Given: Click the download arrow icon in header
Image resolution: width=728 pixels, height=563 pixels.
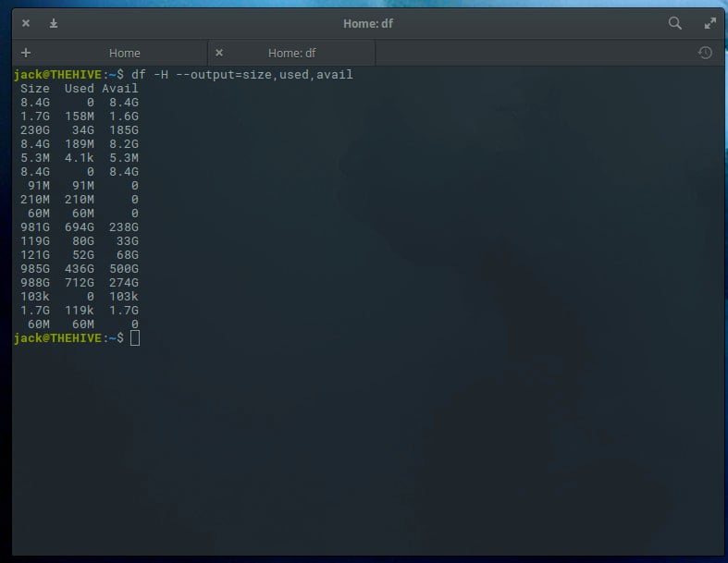Looking at the screenshot, I should 54,23.
